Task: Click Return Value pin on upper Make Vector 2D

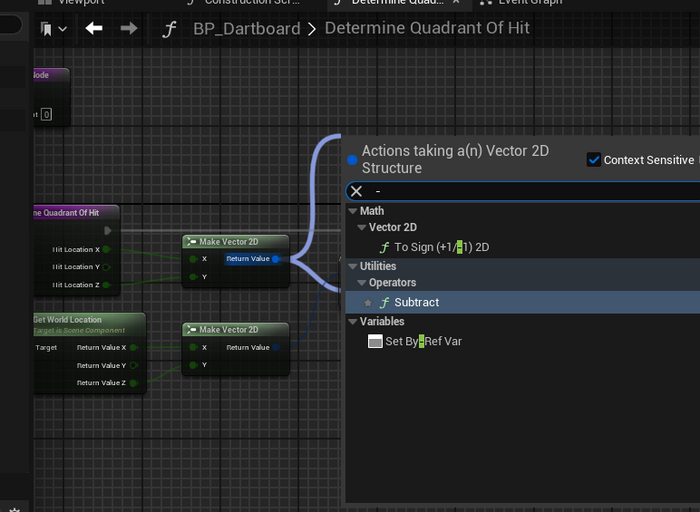Action: click(x=275, y=259)
